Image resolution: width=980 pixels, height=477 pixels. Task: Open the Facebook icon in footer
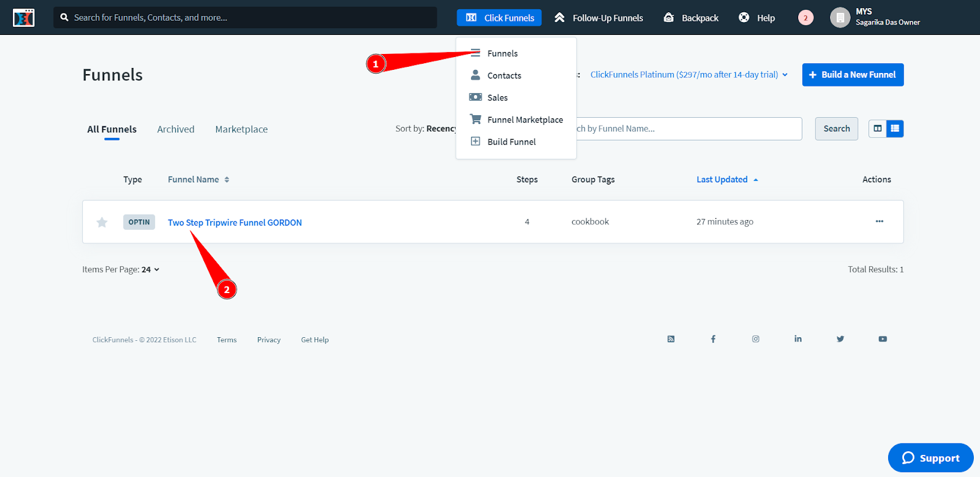coord(713,339)
